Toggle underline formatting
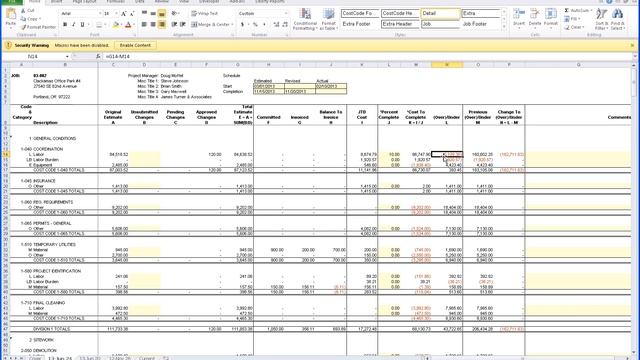Viewport: 640px width, 360px height. (82, 25)
